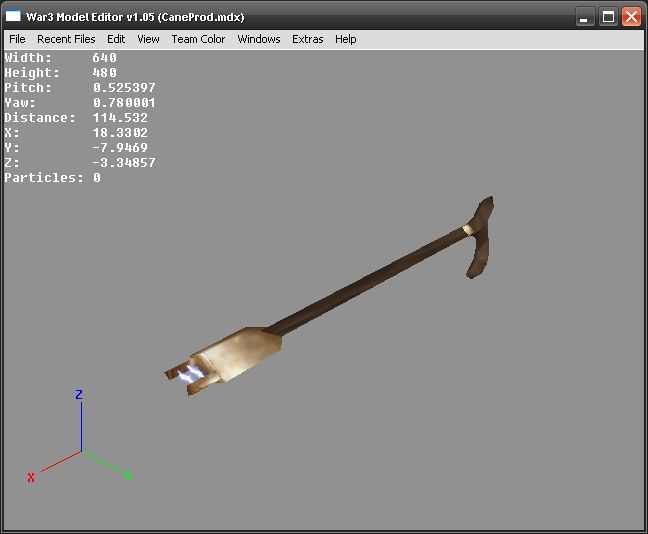The width and height of the screenshot is (648, 534).
Task: Open the Recent Files menu
Action: (66, 39)
